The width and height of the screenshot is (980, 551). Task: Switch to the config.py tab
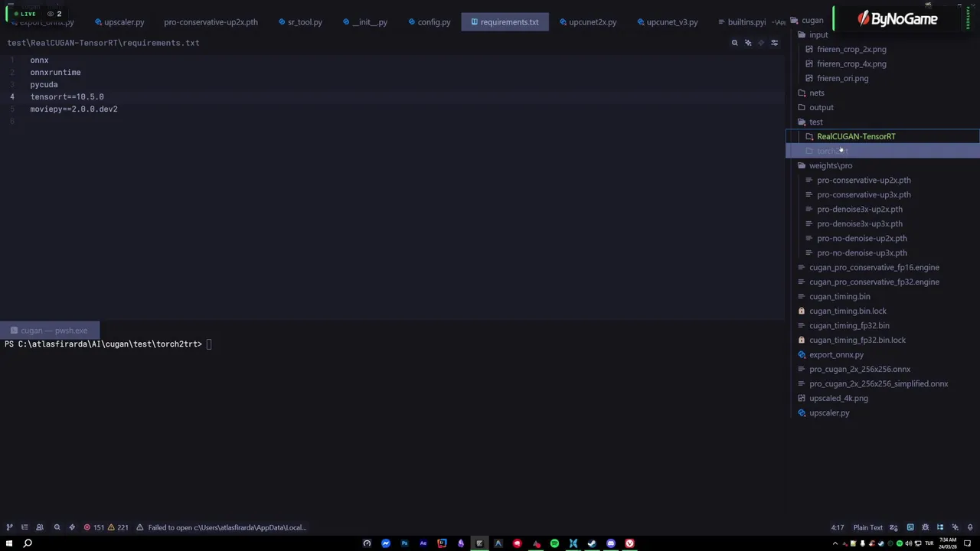(x=429, y=22)
